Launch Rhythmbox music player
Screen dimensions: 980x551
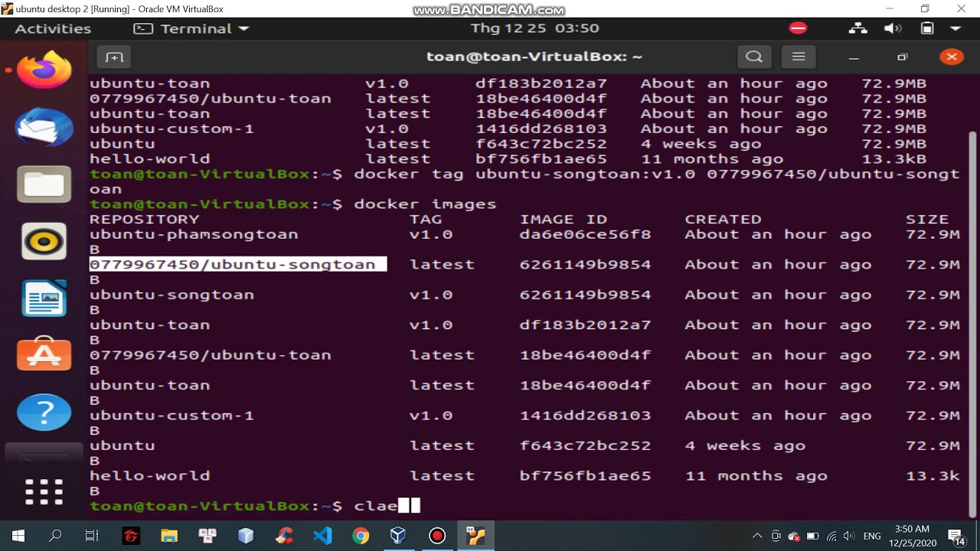click(x=44, y=242)
